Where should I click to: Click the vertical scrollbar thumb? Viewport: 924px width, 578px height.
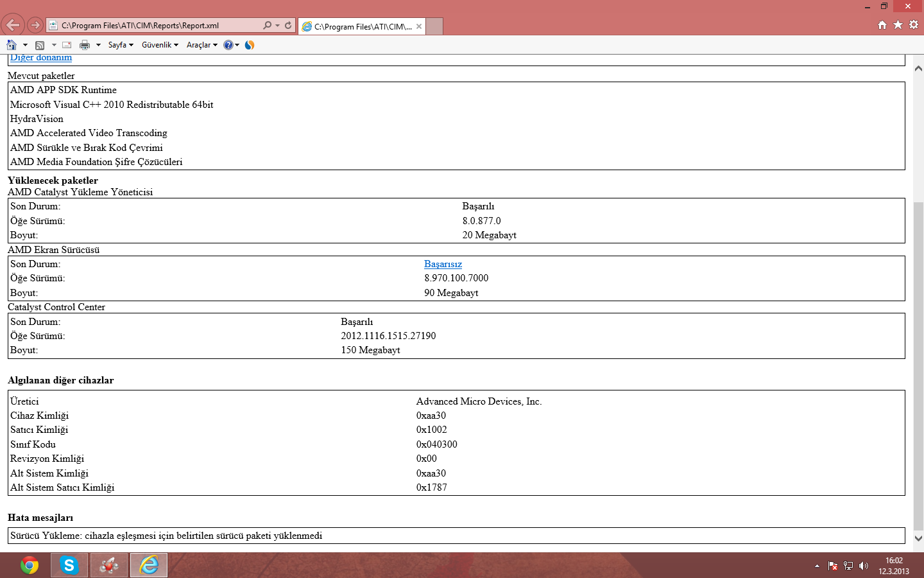coord(918,365)
